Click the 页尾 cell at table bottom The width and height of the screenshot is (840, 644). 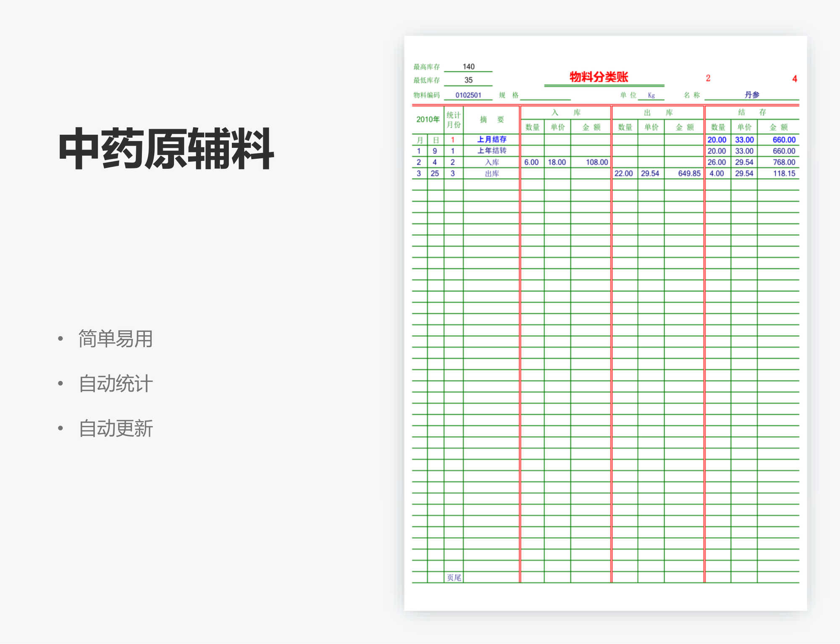click(454, 578)
